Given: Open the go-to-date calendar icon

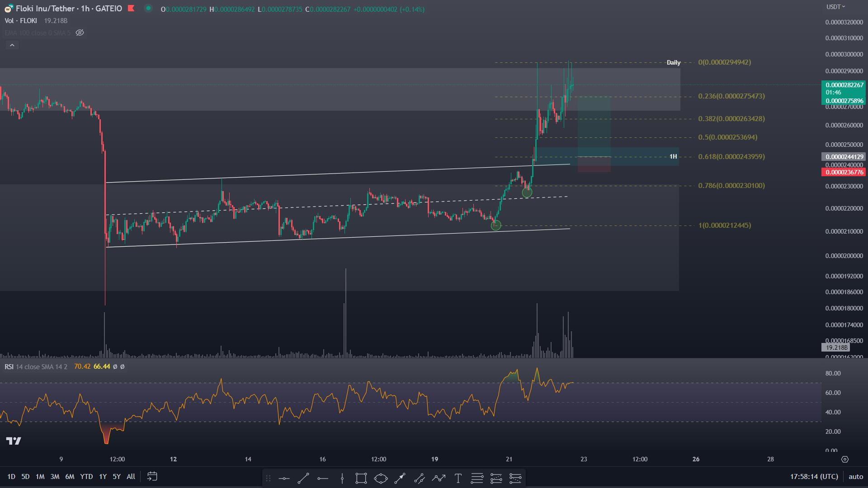Looking at the screenshot, I should [x=152, y=476].
